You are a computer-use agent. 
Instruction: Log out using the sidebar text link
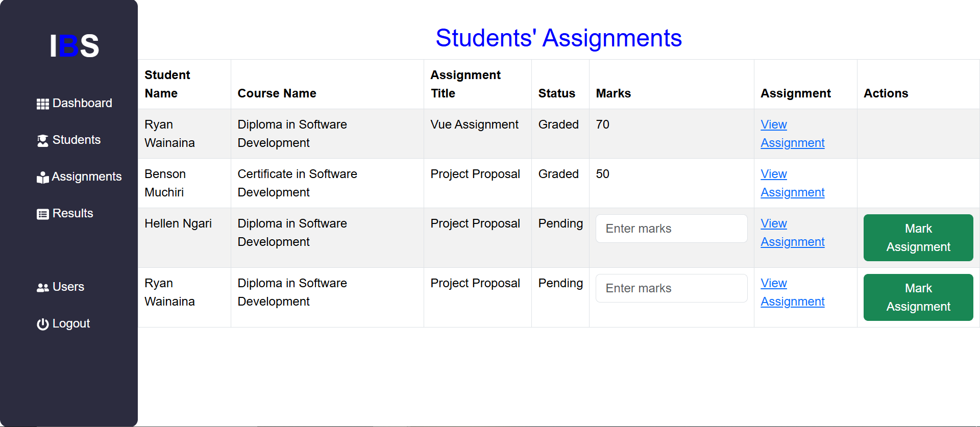(71, 323)
